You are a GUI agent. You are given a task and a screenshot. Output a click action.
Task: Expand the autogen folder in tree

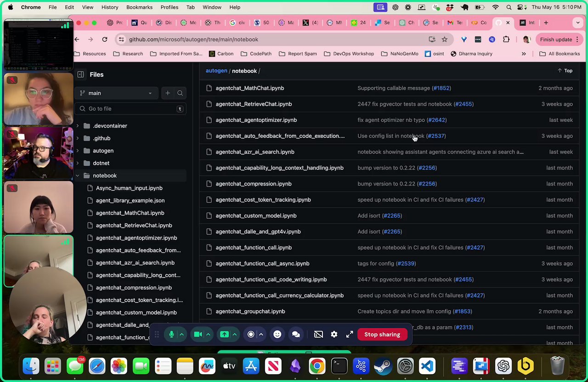pyautogui.click(x=77, y=150)
